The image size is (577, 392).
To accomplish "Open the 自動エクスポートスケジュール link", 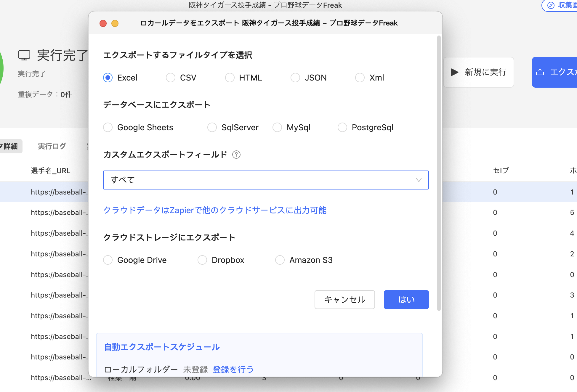I will pyautogui.click(x=162, y=347).
